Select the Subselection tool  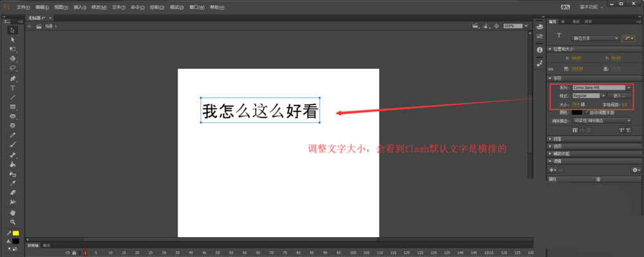[x=13, y=39]
